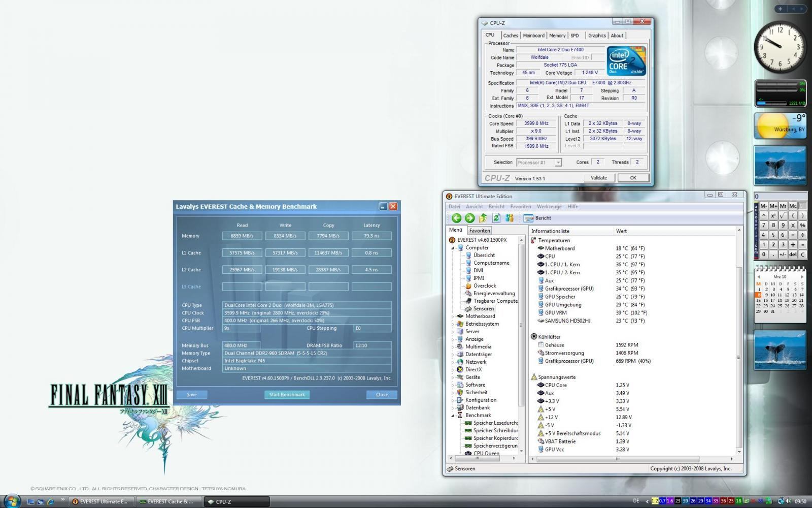Image resolution: width=812 pixels, height=508 pixels.
Task: Click the Kühllüfter fan icon in sensor list
Action: click(534, 336)
